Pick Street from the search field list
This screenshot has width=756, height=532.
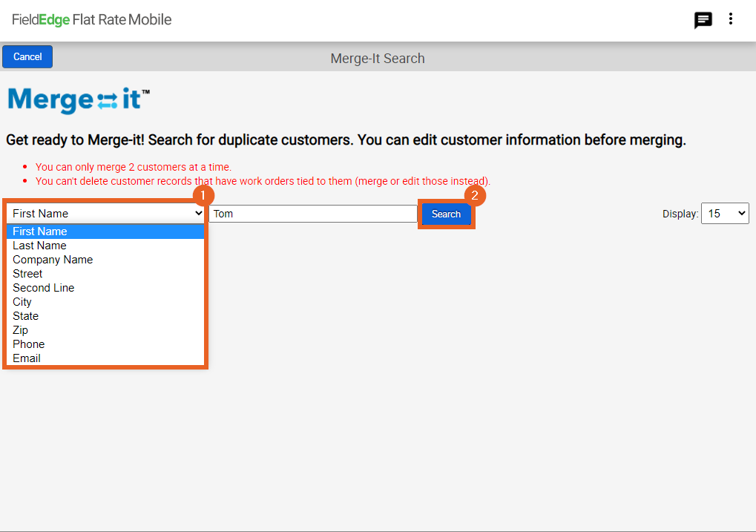coord(27,274)
